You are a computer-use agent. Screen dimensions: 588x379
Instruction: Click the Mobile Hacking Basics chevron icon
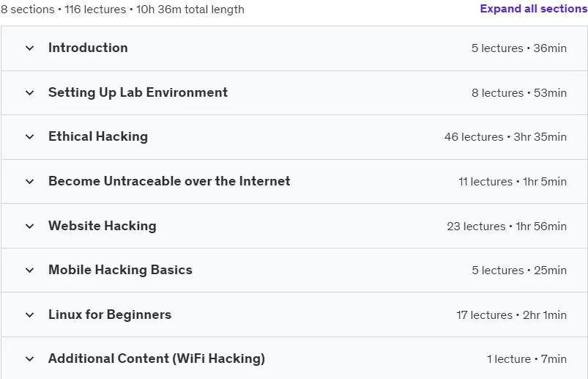[29, 271]
